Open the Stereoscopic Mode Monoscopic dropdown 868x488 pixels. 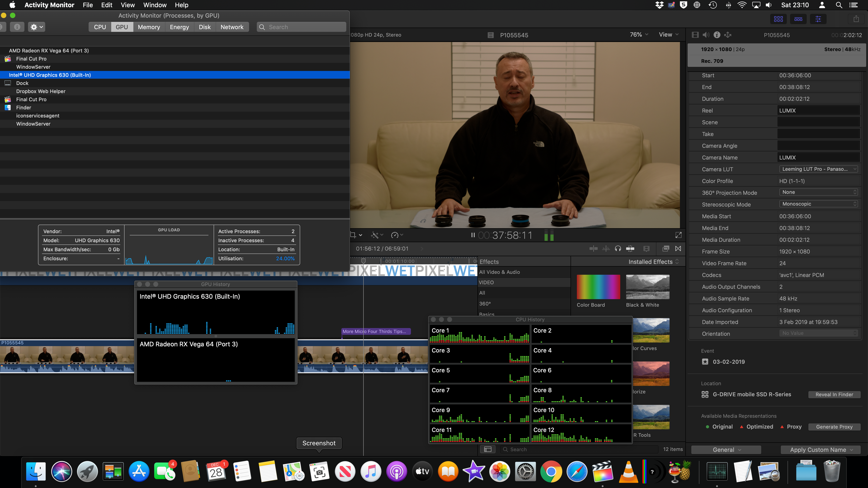(818, 204)
